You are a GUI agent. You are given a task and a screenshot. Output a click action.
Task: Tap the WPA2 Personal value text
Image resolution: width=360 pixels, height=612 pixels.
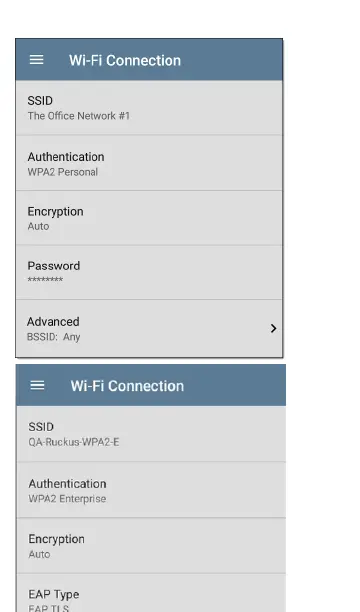point(62,172)
